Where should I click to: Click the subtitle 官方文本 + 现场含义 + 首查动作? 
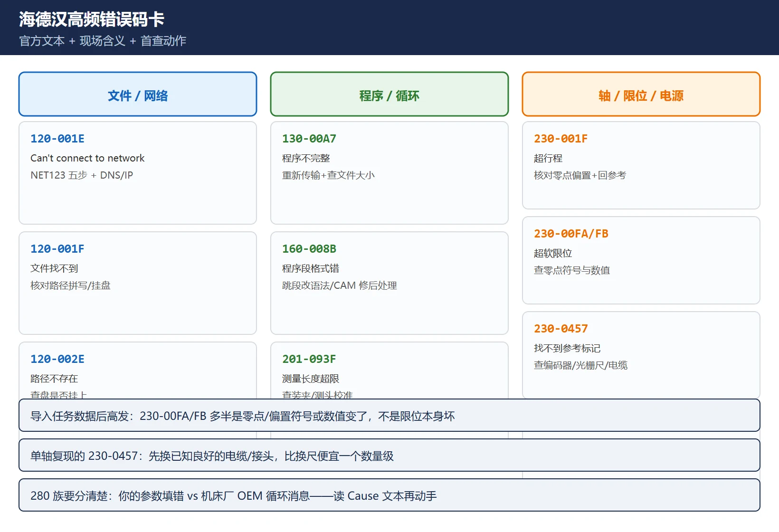point(103,41)
